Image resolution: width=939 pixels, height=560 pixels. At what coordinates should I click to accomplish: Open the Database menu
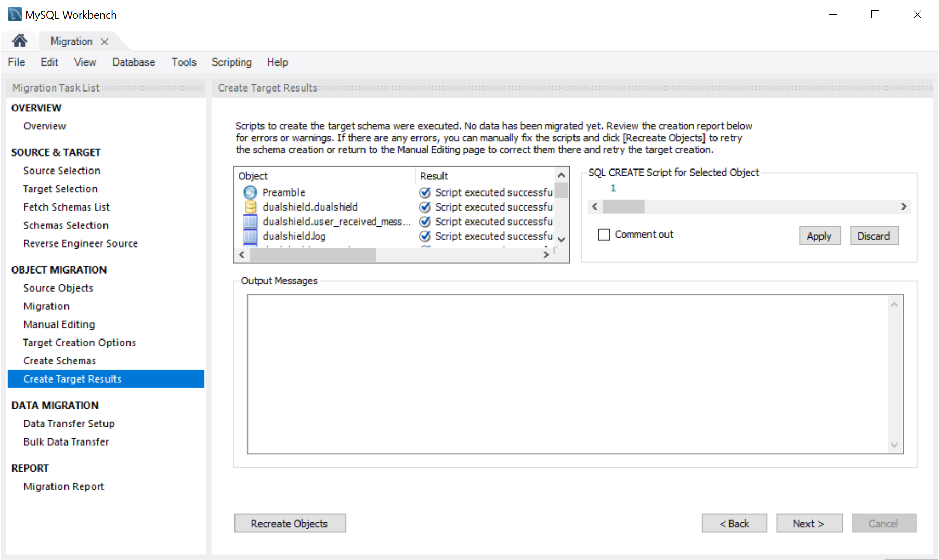134,62
